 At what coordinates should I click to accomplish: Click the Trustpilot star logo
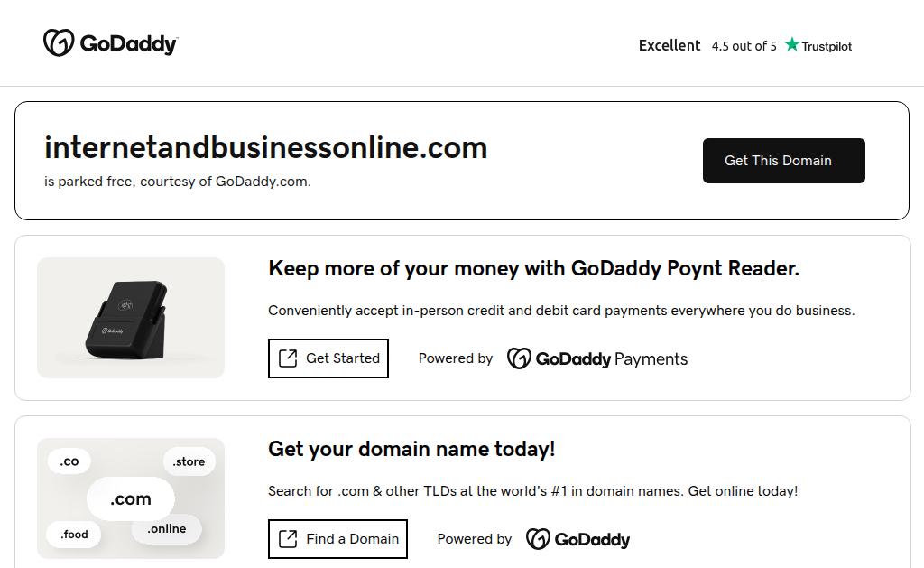coord(818,45)
